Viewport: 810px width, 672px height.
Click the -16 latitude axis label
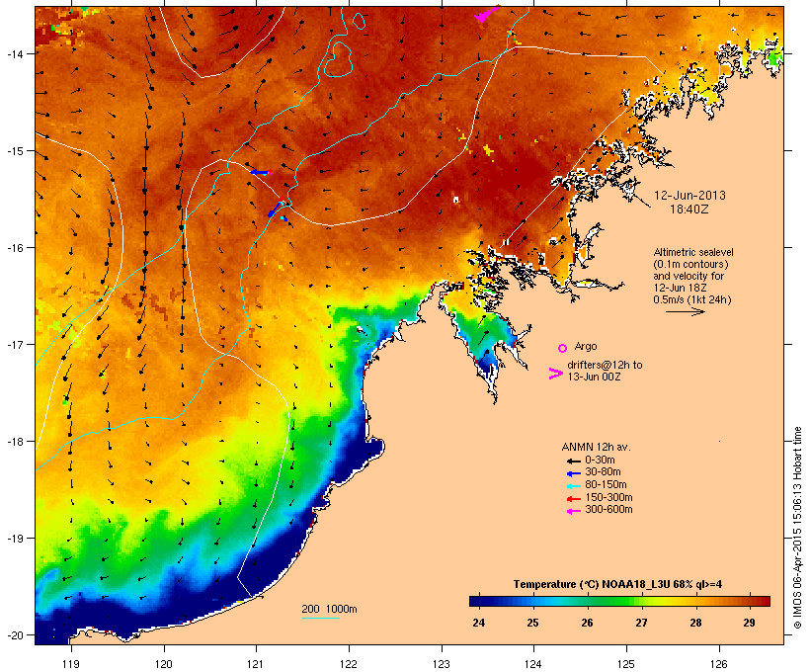(14, 248)
